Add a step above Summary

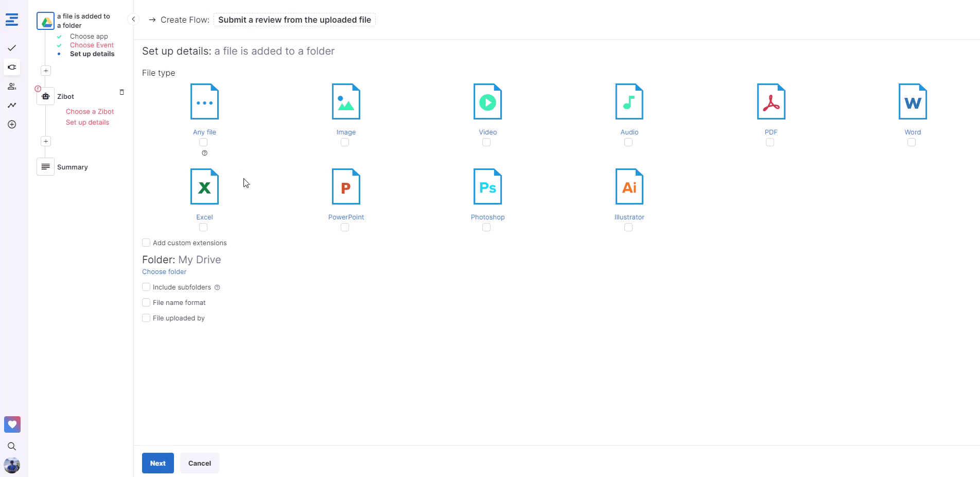click(46, 141)
